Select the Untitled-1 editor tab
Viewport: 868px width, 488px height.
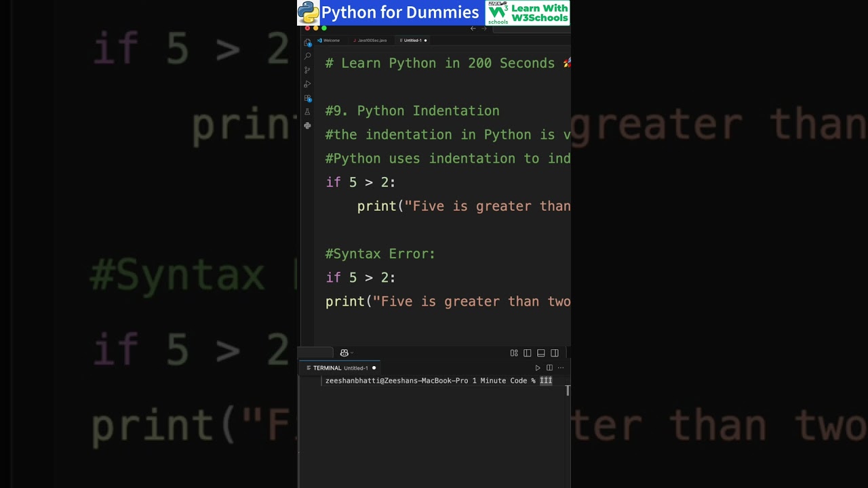[x=412, y=41]
